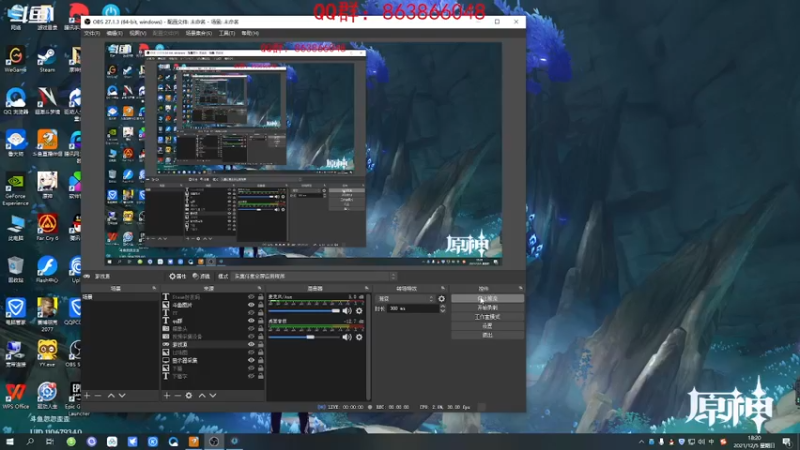Open GeForce Experience desktop icon
The height and width of the screenshot is (450, 800).
point(15,189)
